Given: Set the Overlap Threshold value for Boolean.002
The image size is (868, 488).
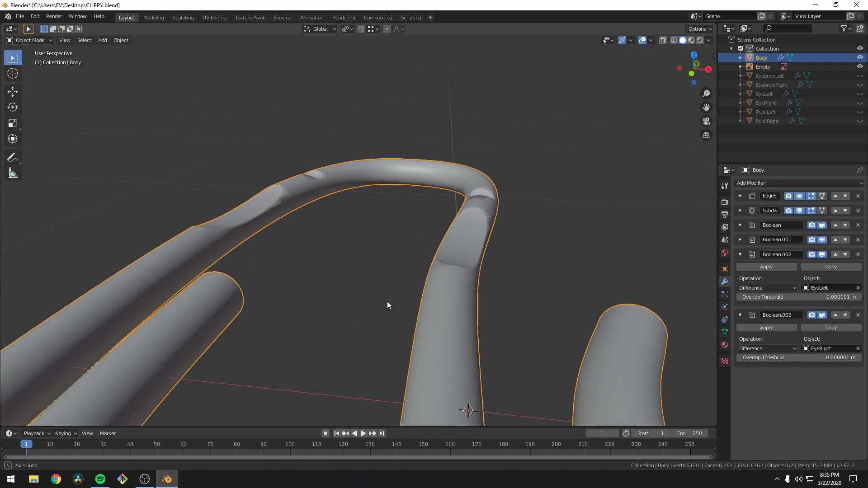Looking at the screenshot, I should click(x=799, y=297).
